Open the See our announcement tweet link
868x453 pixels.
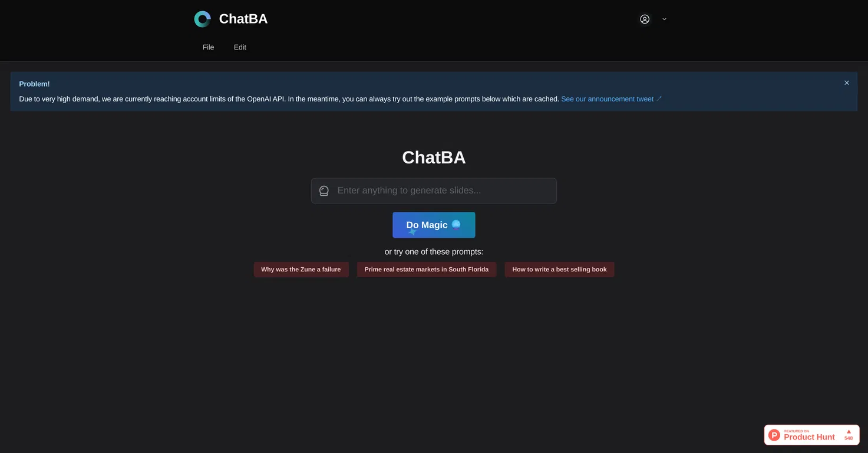coord(608,99)
